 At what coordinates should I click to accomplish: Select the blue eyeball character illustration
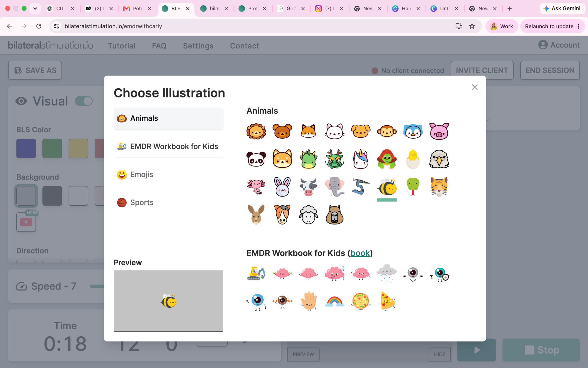click(x=256, y=301)
